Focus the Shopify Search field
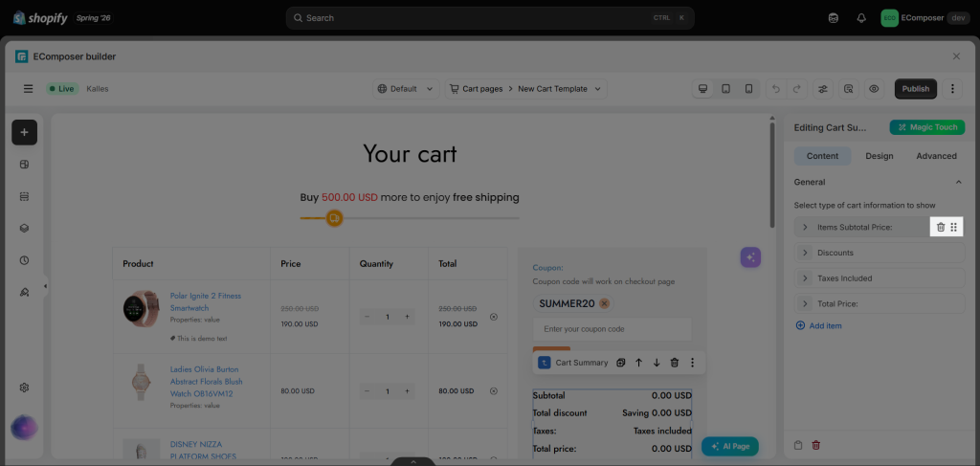 [x=489, y=18]
